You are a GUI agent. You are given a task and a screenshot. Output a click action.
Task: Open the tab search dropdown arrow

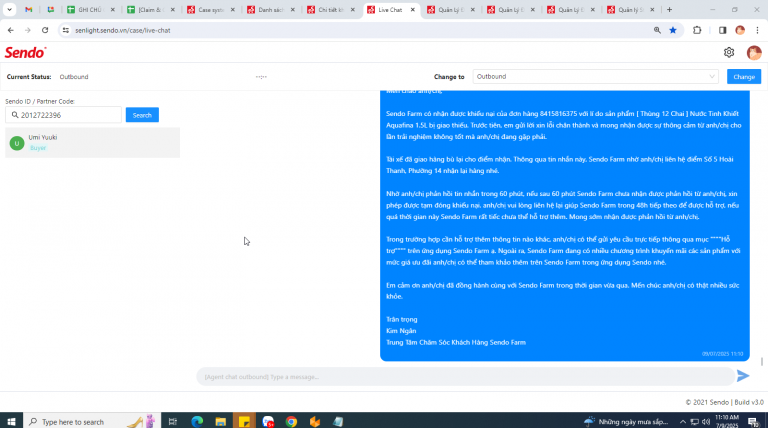[x=9, y=10]
